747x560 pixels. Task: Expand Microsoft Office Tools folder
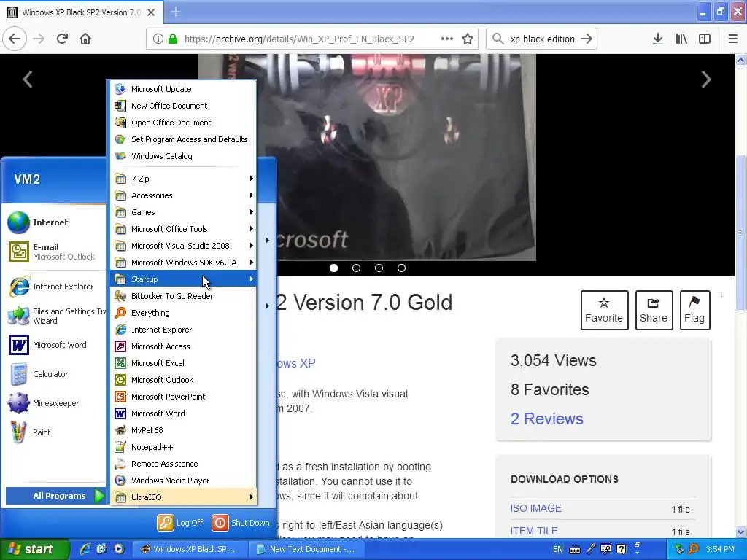click(183, 229)
